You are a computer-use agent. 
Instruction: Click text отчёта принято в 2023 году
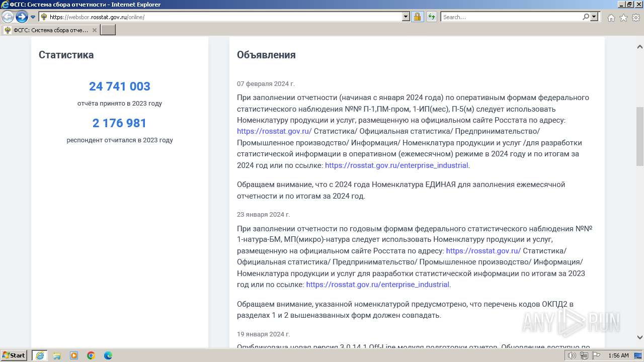click(120, 104)
